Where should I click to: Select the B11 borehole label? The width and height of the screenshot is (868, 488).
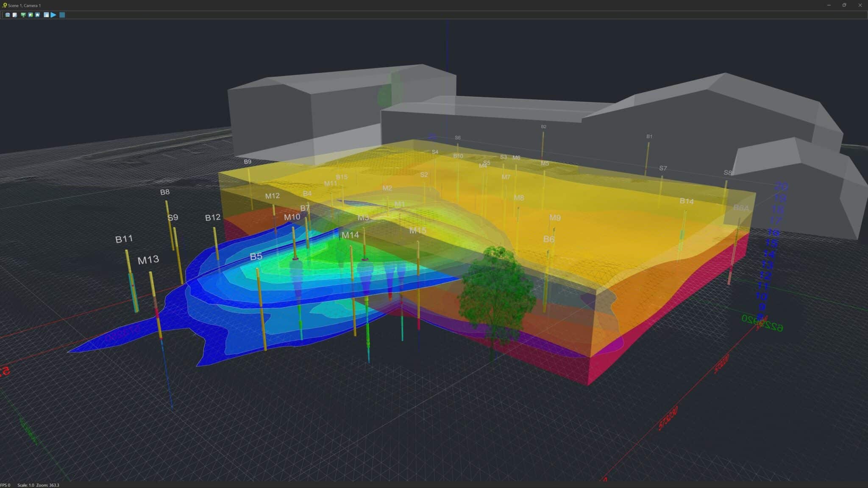point(124,239)
